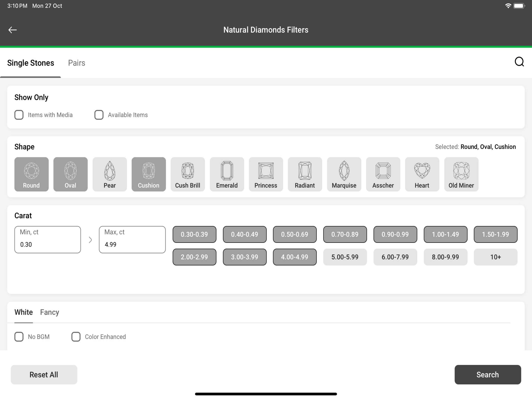The image size is (532, 399).
Task: Pick the Cush Brill shape
Action: coord(188,174)
